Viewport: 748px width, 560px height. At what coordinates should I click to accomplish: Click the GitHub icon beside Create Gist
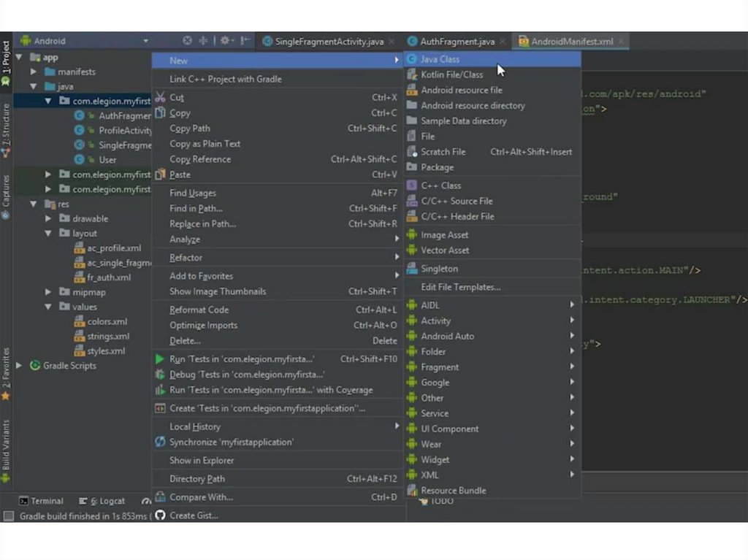point(160,515)
